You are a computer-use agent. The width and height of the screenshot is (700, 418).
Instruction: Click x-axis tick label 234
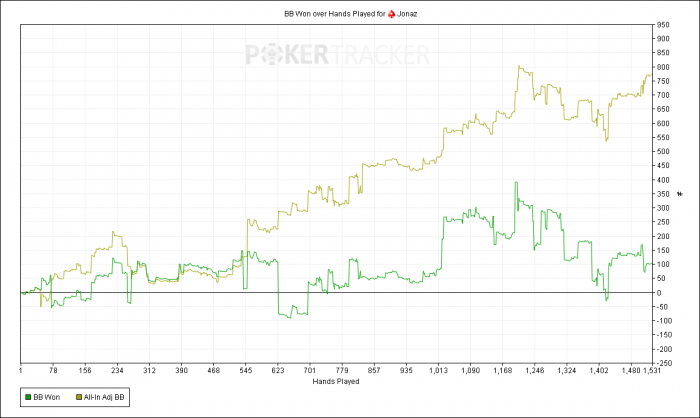pyautogui.click(x=117, y=370)
